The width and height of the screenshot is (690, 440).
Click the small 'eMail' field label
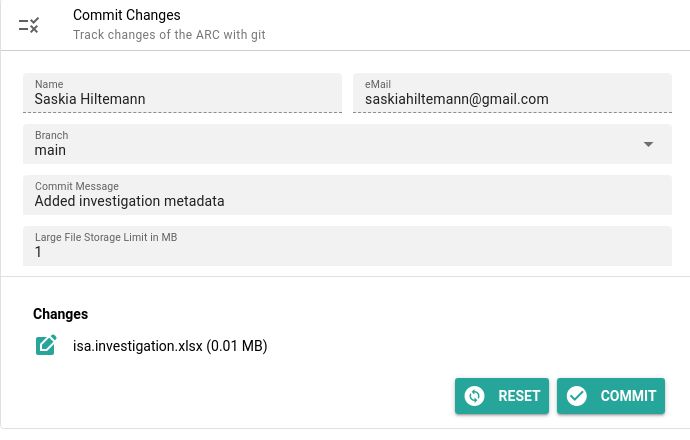378,84
